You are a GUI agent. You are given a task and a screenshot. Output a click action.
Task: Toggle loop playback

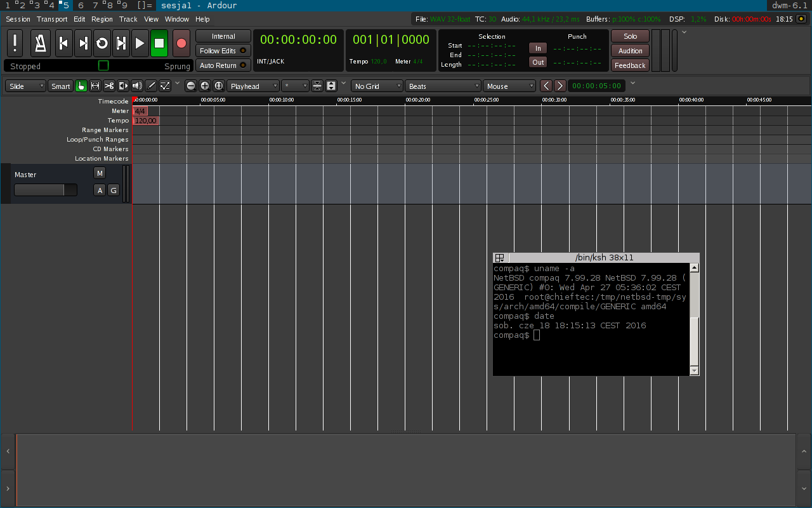point(101,43)
